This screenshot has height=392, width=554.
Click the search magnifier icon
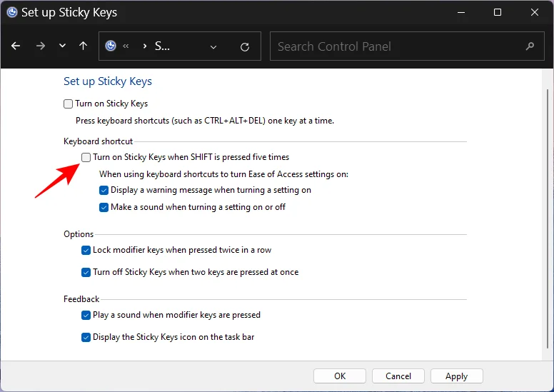pos(530,46)
